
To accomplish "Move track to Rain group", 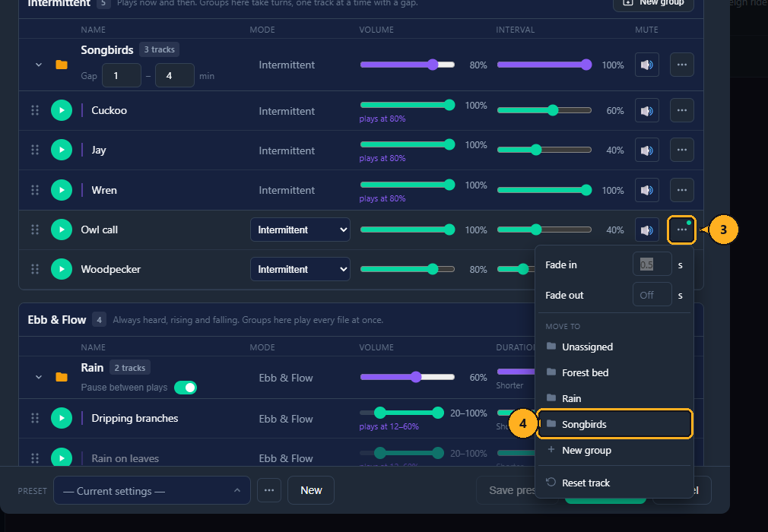I will [x=614, y=398].
